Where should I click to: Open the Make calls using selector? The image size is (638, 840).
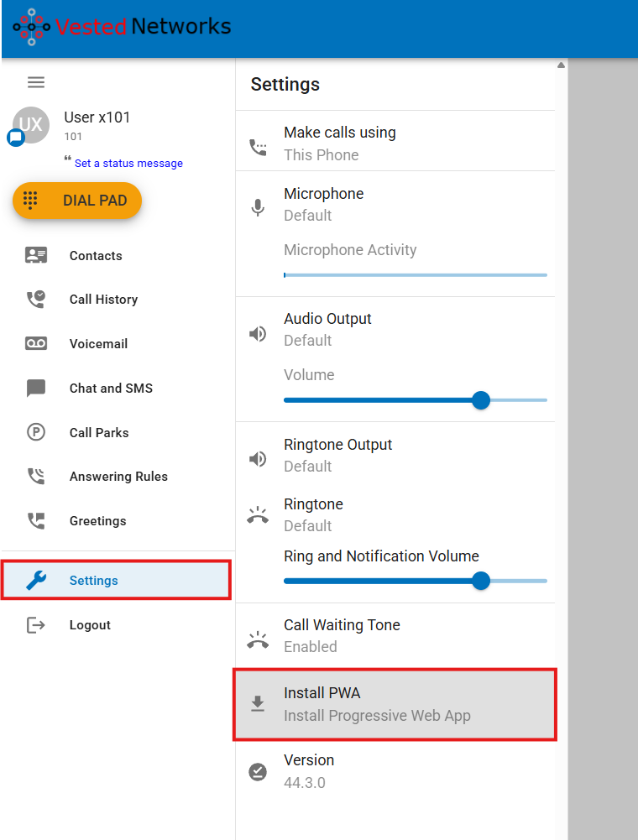click(395, 143)
